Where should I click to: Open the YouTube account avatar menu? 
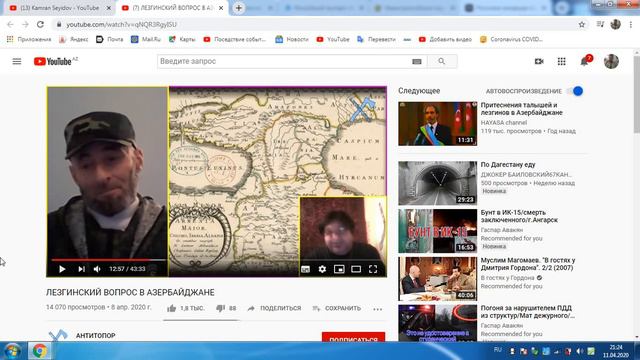pos(611,61)
